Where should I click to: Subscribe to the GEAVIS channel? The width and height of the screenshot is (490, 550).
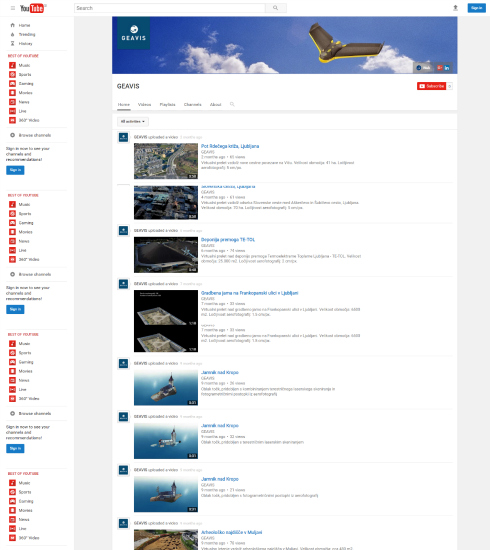point(431,86)
